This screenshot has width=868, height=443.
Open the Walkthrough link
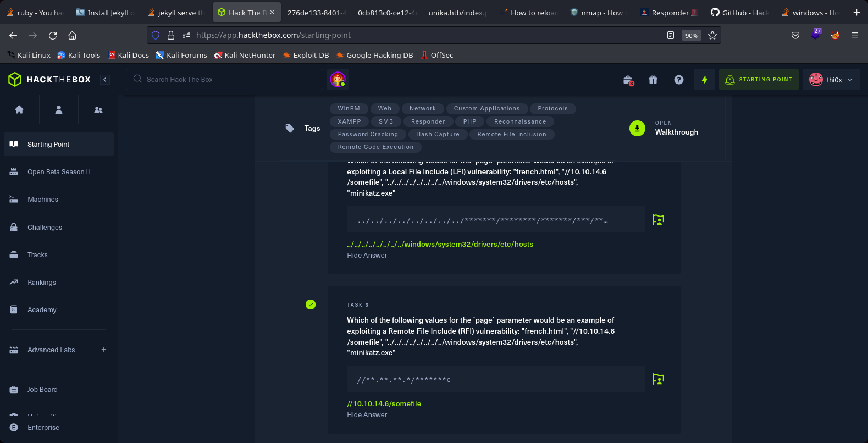[x=676, y=132]
